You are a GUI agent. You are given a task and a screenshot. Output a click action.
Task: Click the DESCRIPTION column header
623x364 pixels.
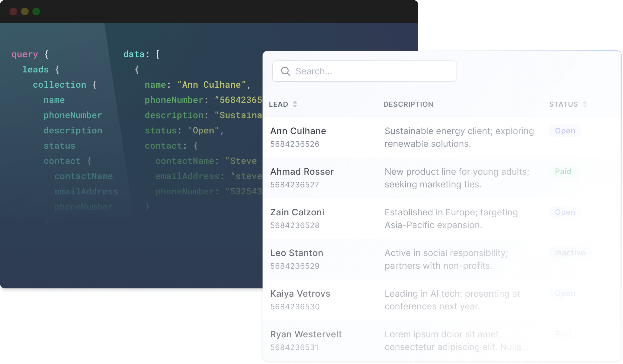point(408,104)
